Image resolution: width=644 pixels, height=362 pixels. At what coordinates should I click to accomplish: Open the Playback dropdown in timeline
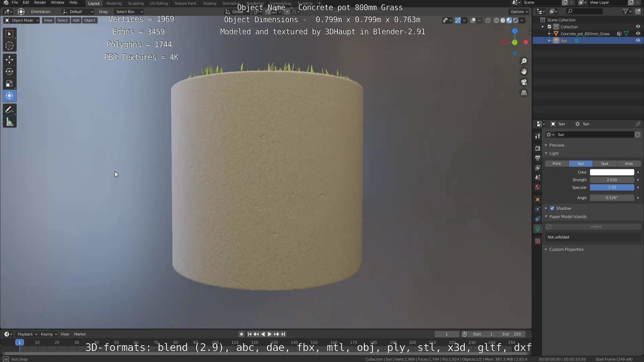pos(27,334)
